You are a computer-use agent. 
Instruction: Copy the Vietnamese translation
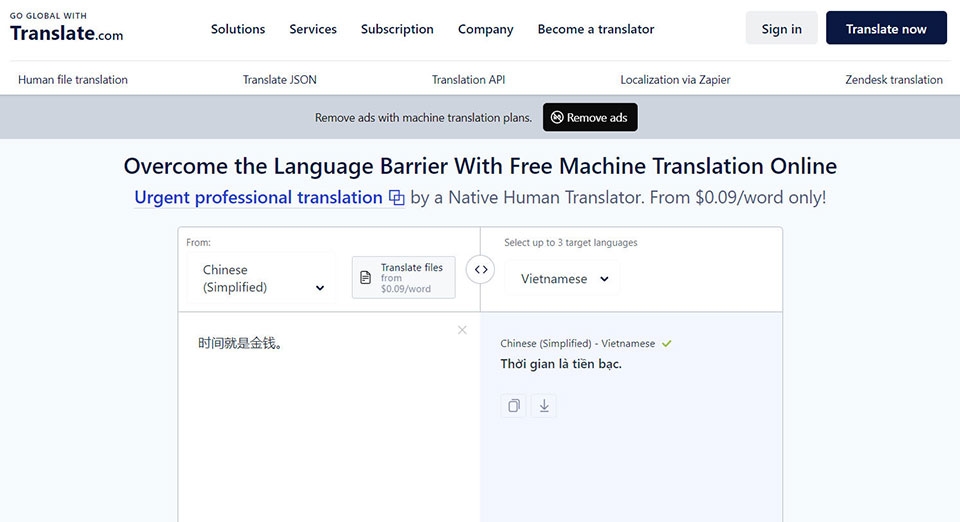tap(514, 406)
